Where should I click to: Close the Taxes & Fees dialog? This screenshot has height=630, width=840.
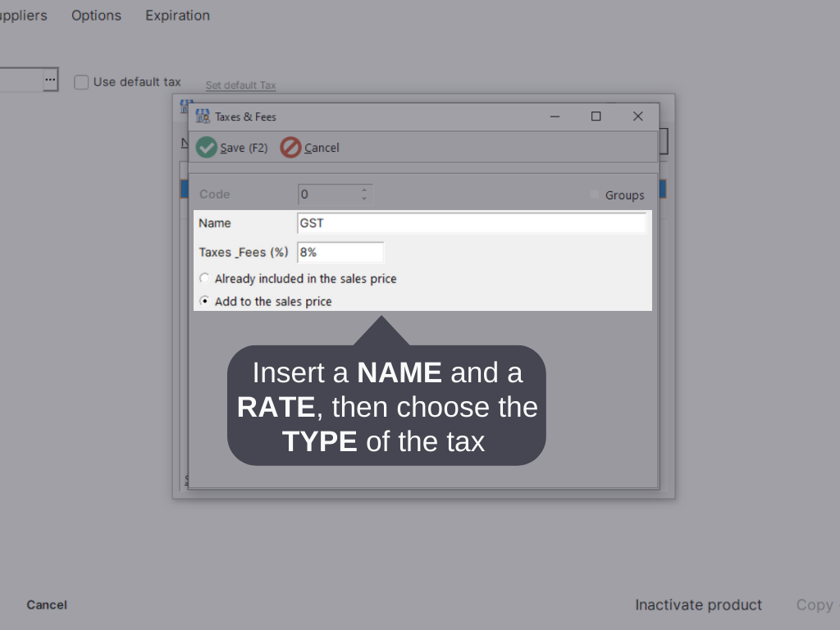tap(637, 116)
